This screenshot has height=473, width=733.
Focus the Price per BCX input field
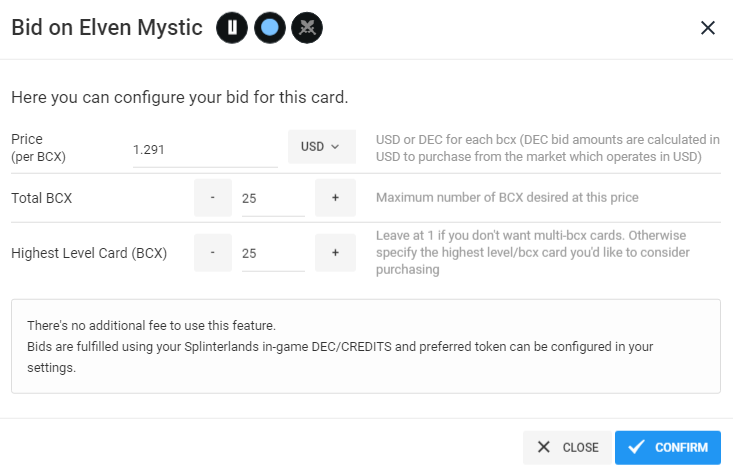tap(205, 150)
